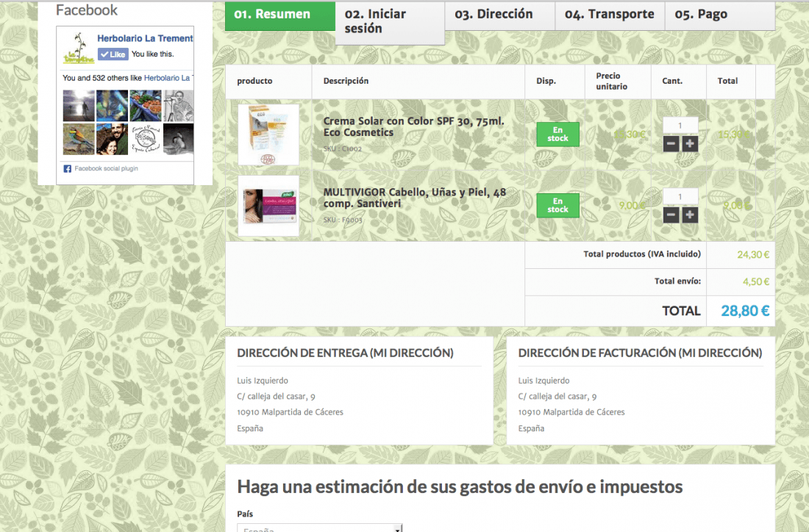Viewport: 809px width, 532px height.
Task: Click the Facebook Like button
Action: point(113,54)
